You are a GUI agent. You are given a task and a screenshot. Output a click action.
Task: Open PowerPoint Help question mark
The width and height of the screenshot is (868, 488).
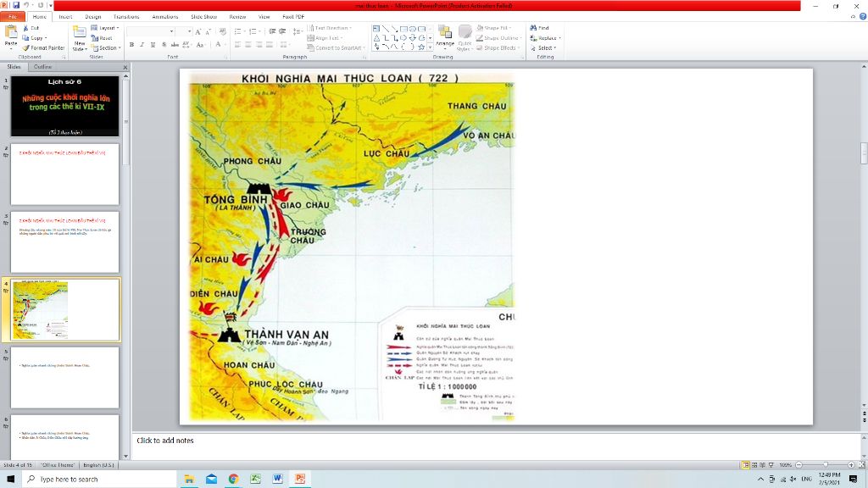[x=862, y=17]
